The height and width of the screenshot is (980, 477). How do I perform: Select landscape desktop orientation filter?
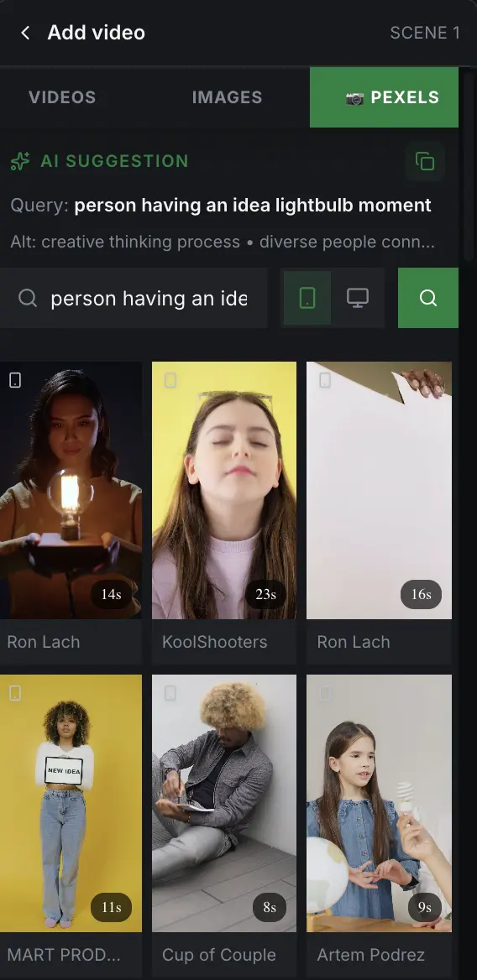[x=358, y=298]
